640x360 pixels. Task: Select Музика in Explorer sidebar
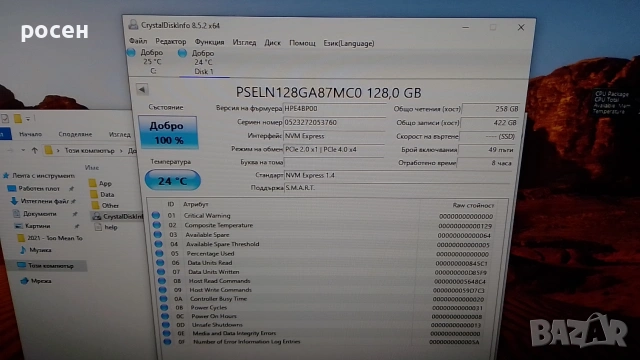pos(40,250)
